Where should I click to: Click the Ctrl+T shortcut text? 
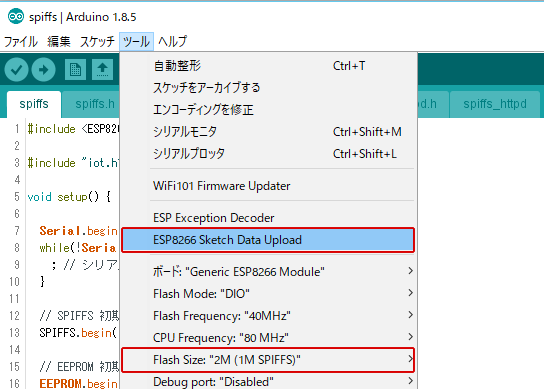(349, 66)
